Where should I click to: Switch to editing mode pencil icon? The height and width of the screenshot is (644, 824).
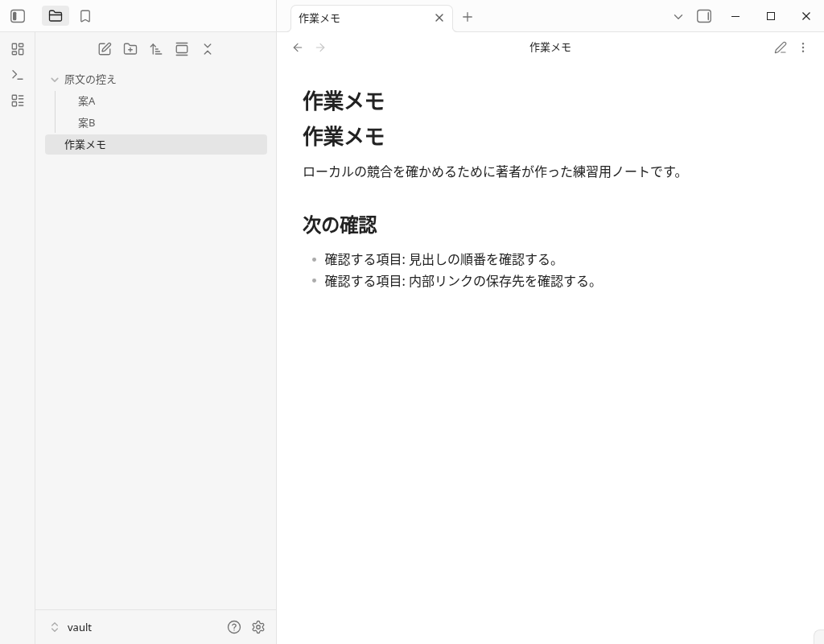(781, 47)
